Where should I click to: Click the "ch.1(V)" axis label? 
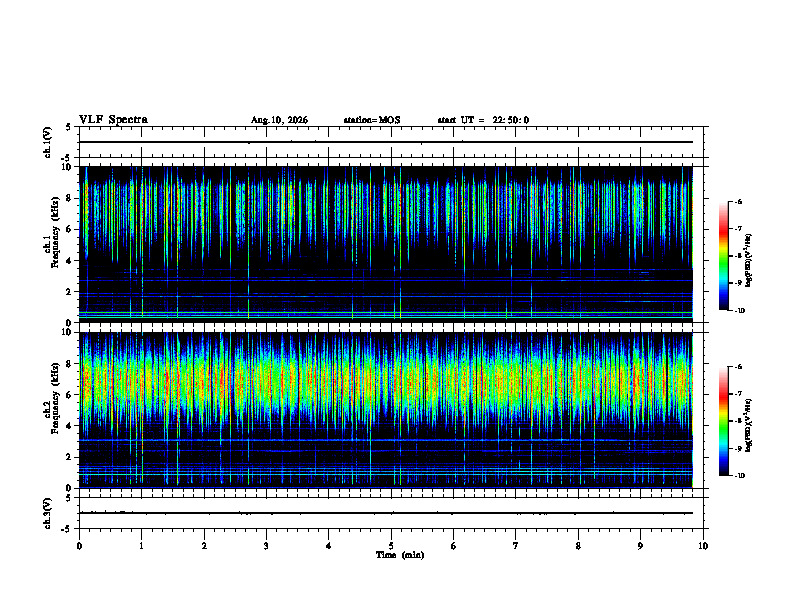(x=48, y=142)
